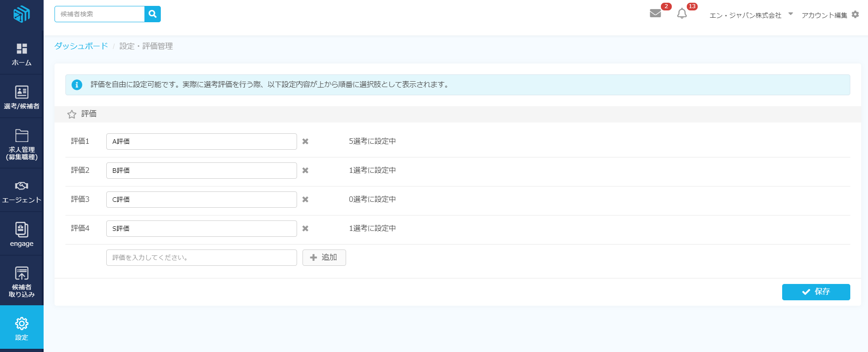The width and height of the screenshot is (868, 352).
Task: Delete the B評価 rating entry
Action: click(x=305, y=171)
